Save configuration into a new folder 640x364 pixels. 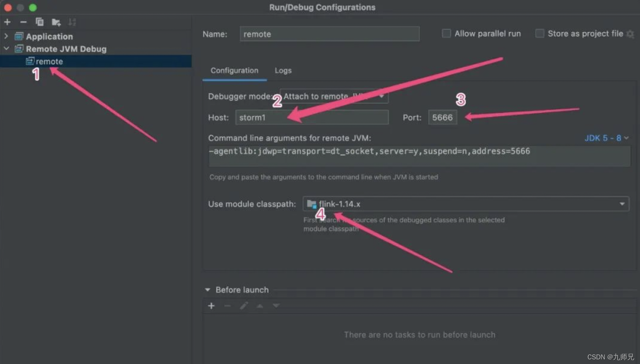(x=56, y=22)
